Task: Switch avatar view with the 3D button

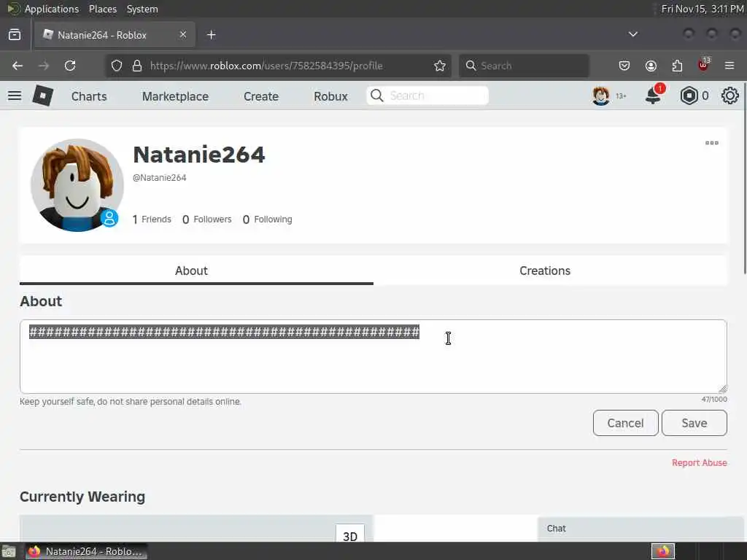Action: click(x=350, y=534)
